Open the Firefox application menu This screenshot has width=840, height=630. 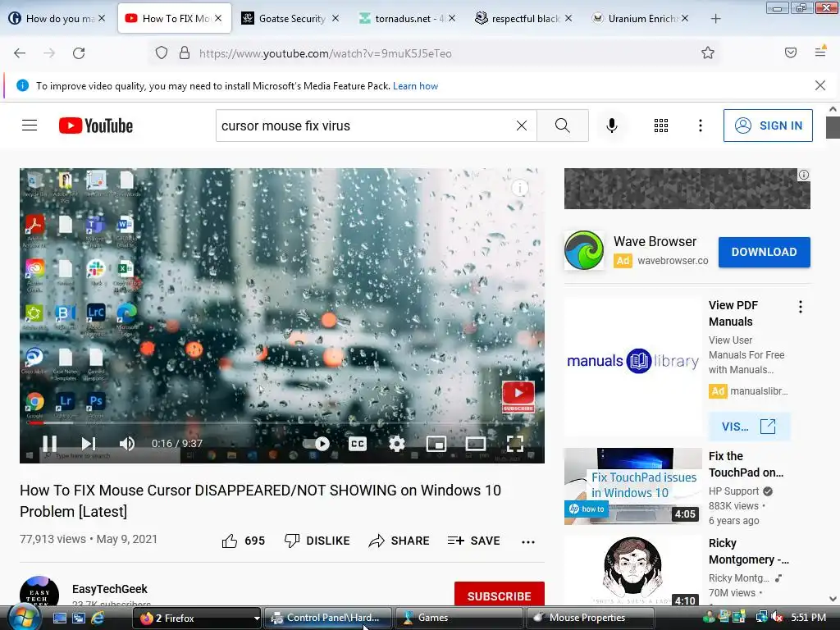(x=820, y=52)
